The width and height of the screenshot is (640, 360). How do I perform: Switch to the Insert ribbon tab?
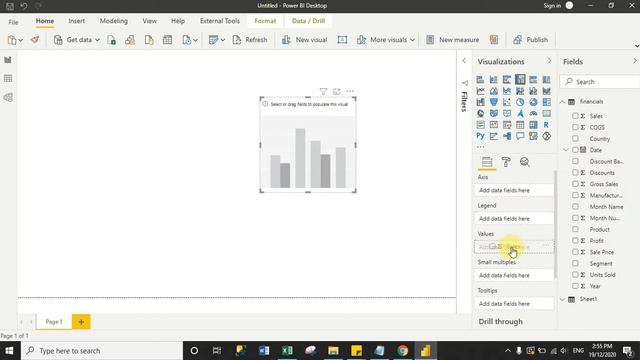[x=77, y=21]
